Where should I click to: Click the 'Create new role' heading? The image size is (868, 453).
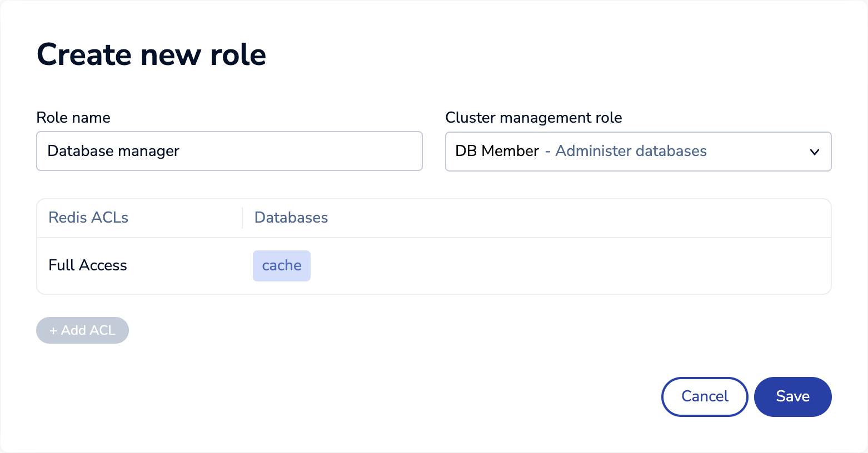(x=151, y=54)
